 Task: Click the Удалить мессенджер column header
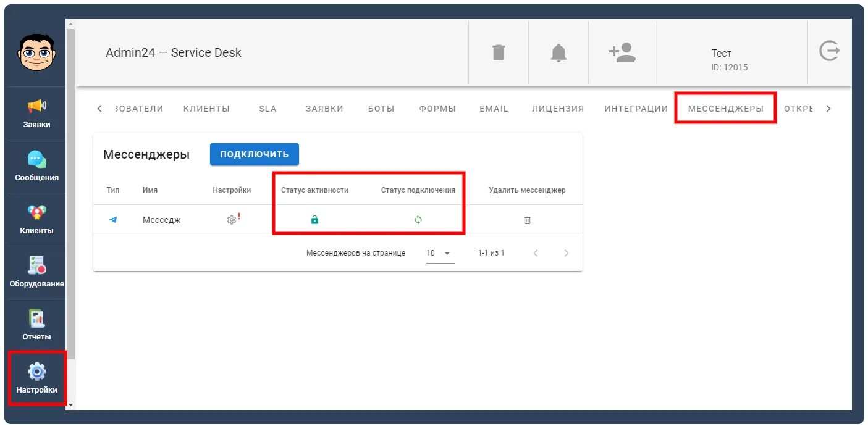point(527,190)
